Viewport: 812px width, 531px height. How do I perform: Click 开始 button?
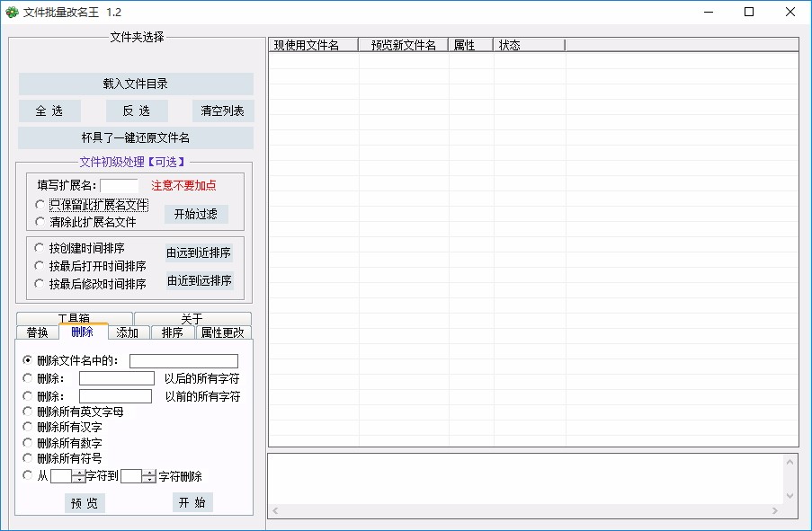click(192, 502)
